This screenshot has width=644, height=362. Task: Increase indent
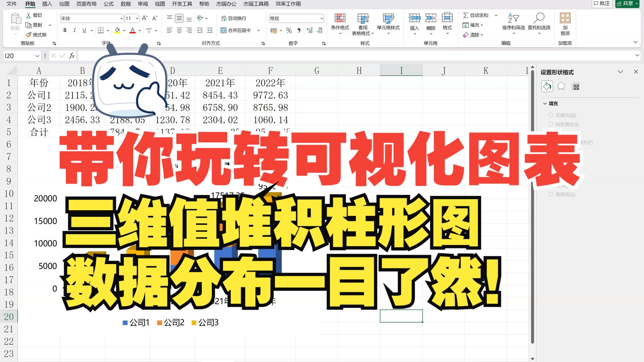(x=210, y=30)
